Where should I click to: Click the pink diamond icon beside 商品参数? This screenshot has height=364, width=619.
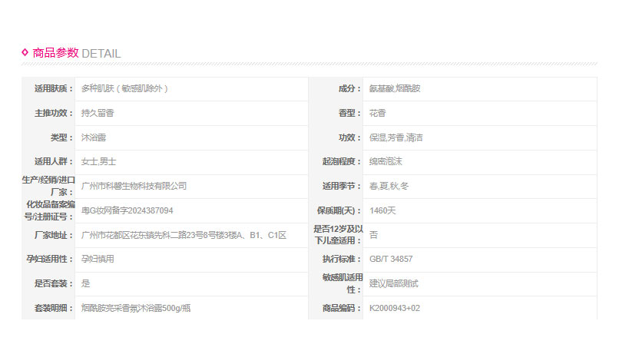click(x=25, y=52)
